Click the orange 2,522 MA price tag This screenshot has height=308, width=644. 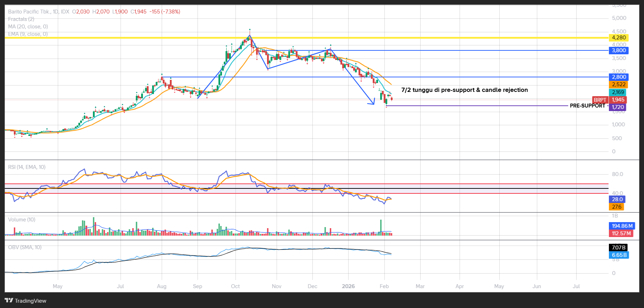click(618, 84)
